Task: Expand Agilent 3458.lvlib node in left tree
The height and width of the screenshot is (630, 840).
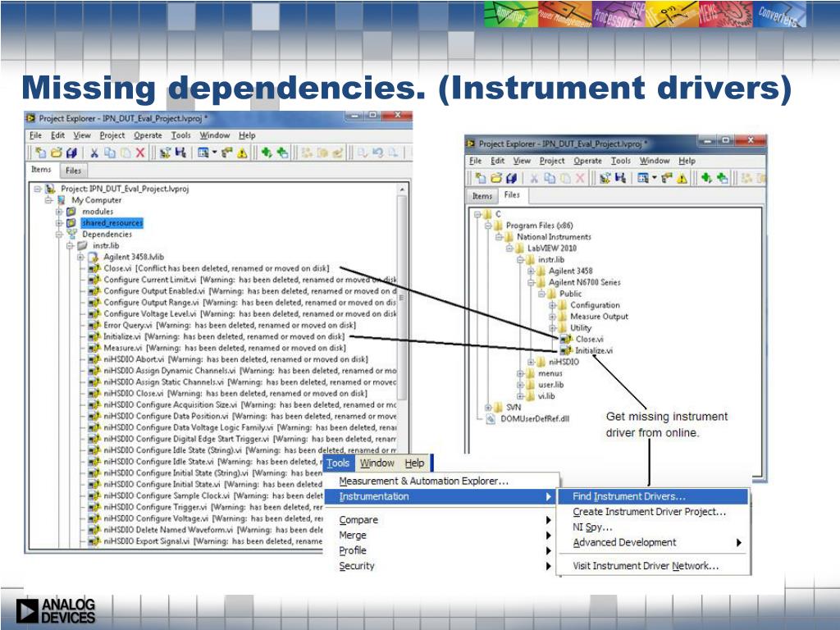Action: [81, 257]
